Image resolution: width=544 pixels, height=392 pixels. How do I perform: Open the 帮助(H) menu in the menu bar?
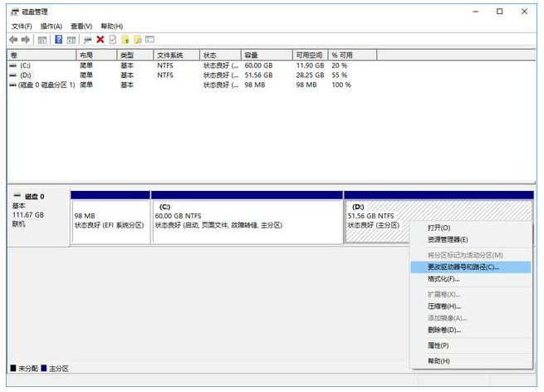point(112,27)
